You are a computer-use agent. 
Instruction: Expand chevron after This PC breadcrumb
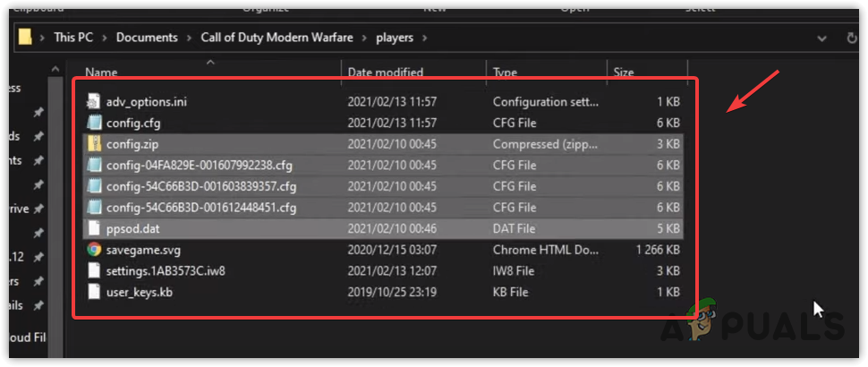[105, 38]
